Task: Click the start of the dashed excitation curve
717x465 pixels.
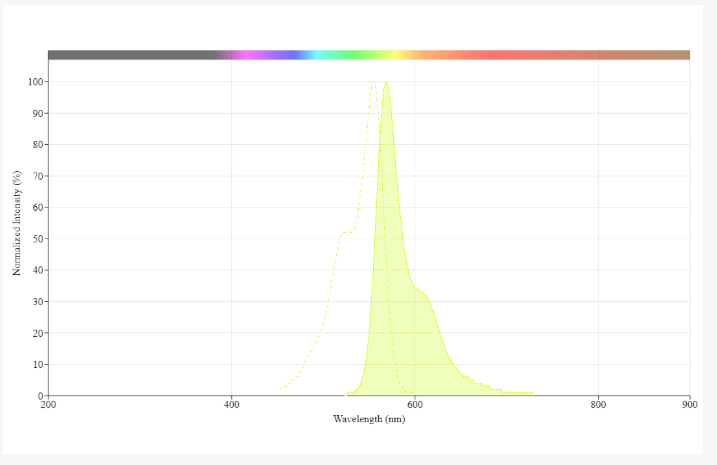Action: pyautogui.click(x=281, y=388)
